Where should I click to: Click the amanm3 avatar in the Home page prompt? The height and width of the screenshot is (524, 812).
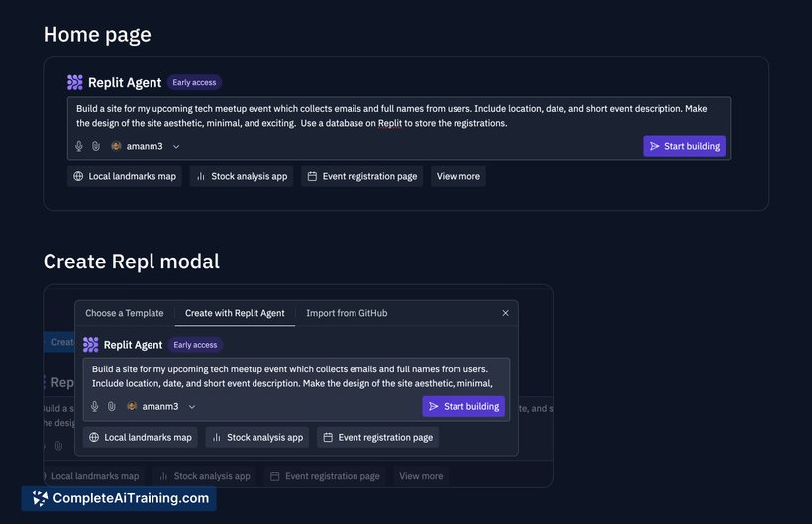coord(116,146)
